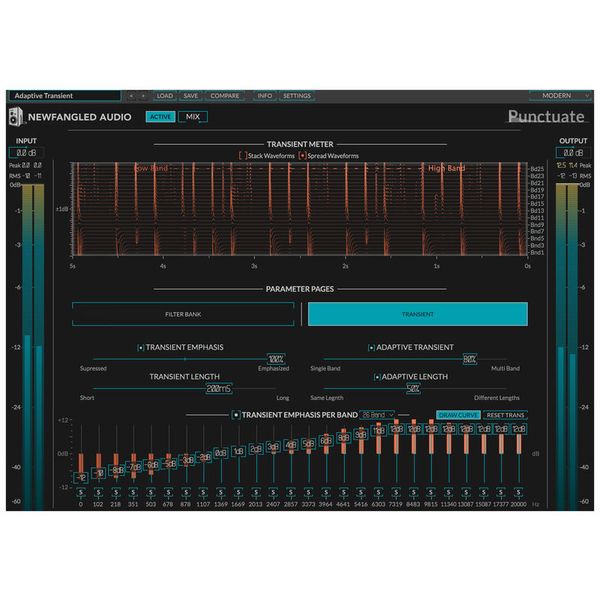Solo the 351 Hz band
600x600 pixels.
point(133,492)
